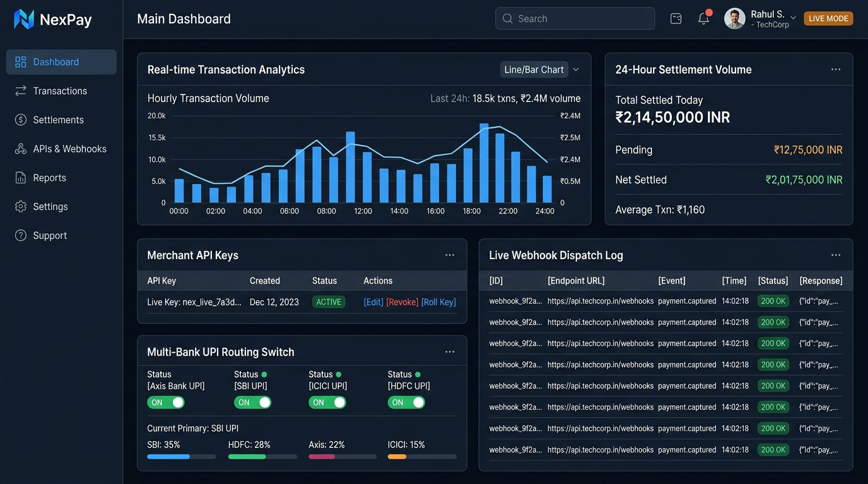Open Settlements page from sidebar
868x484 pixels.
pyautogui.click(x=61, y=120)
